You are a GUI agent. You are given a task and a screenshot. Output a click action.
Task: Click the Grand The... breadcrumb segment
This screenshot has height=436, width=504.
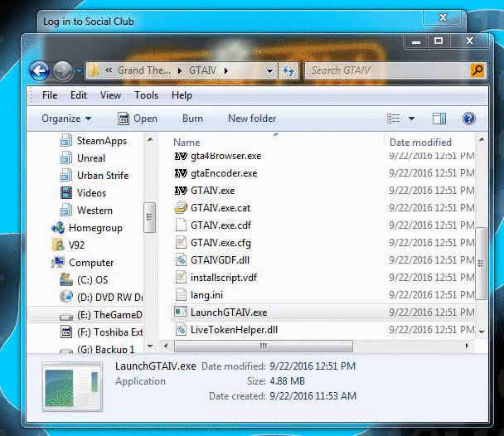tap(144, 70)
